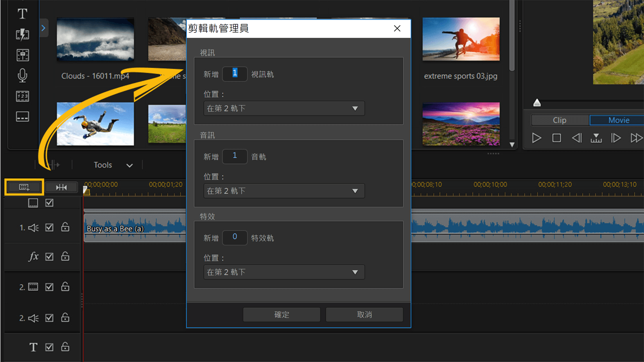The height and width of the screenshot is (362, 644).
Task: Uncheck the title track checkbox
Action: [x=49, y=347]
